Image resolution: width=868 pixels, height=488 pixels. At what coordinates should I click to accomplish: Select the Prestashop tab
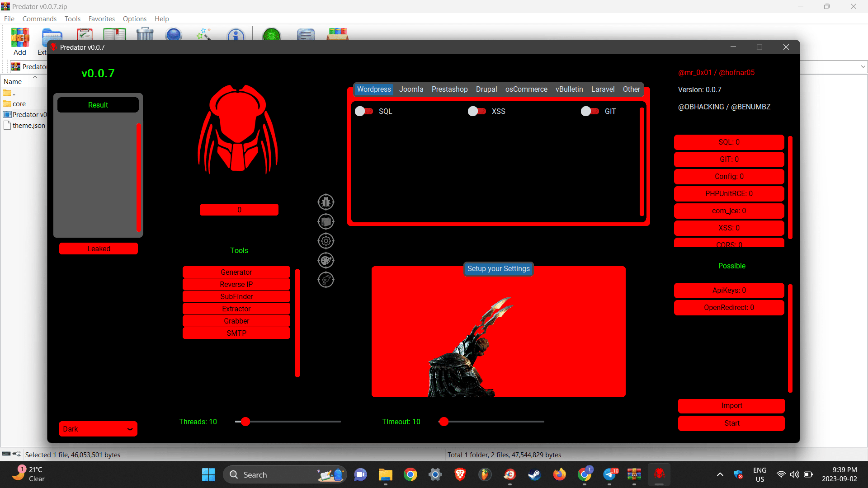[x=449, y=89]
